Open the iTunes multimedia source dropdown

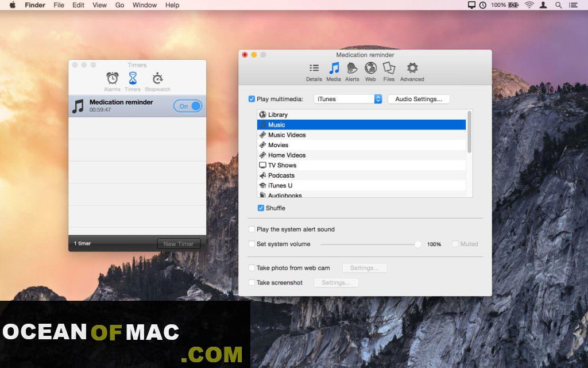[x=348, y=99]
